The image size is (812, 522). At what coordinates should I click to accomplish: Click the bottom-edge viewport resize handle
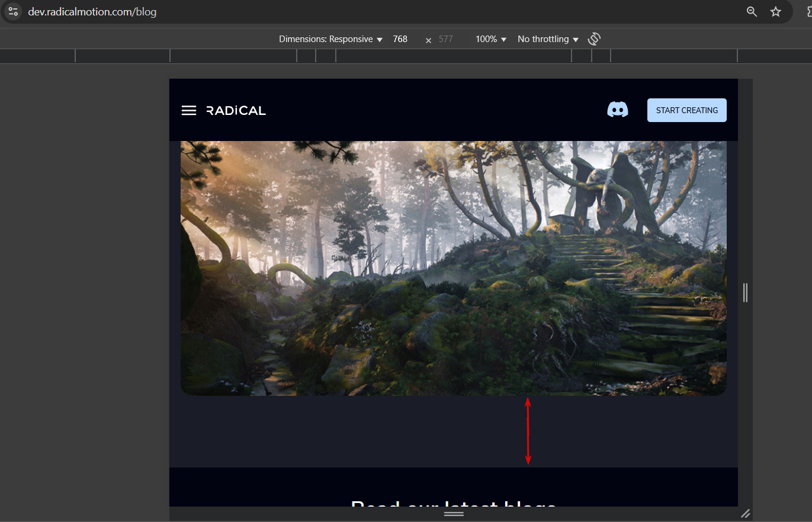(x=454, y=514)
